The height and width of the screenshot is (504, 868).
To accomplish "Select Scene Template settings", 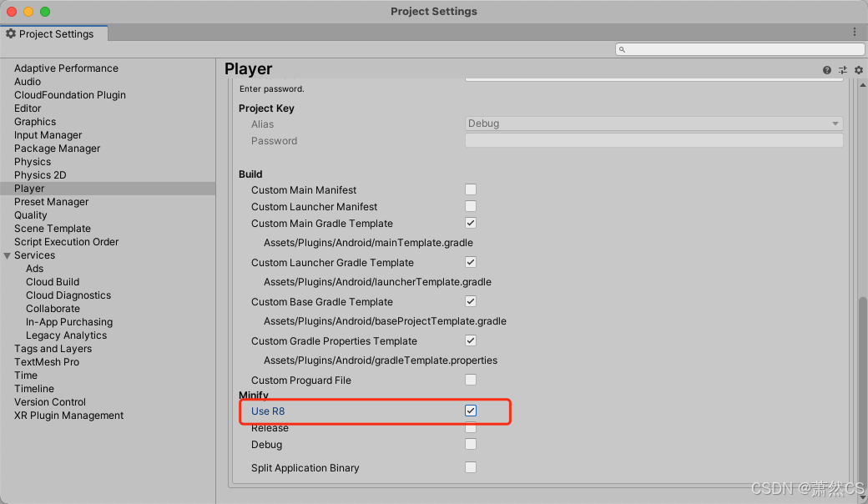I will pyautogui.click(x=53, y=229).
